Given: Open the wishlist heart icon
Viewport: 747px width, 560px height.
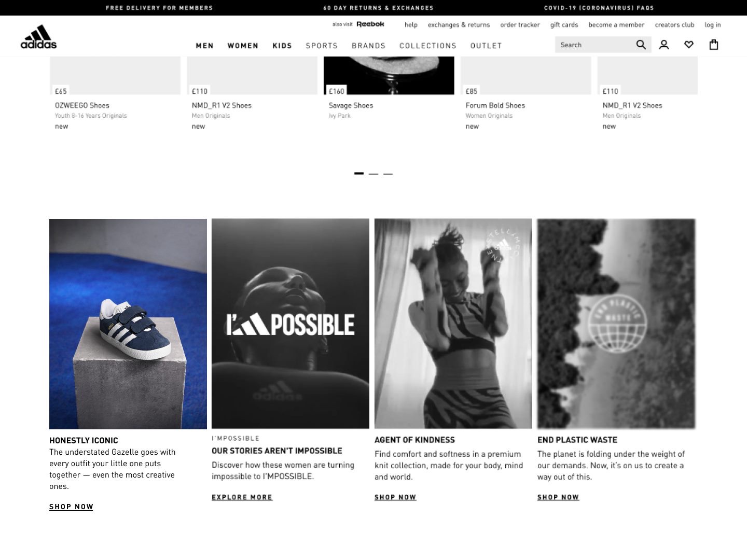Looking at the screenshot, I should 689,45.
